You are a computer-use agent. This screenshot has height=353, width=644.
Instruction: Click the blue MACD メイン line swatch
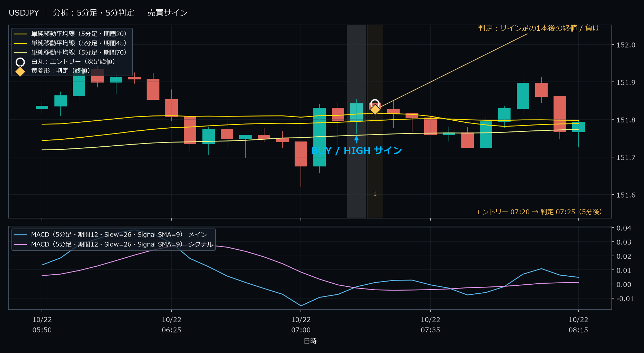tap(20, 235)
